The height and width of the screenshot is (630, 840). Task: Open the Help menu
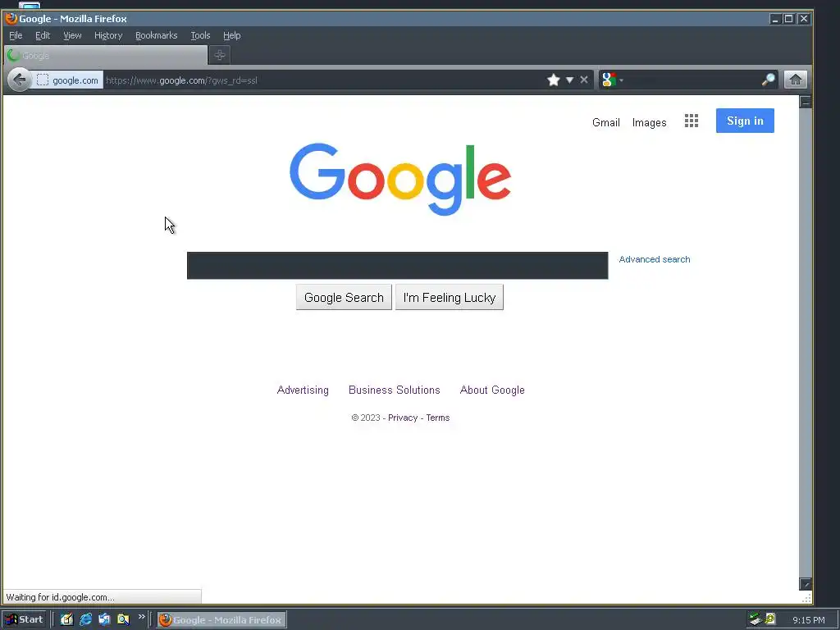click(231, 35)
